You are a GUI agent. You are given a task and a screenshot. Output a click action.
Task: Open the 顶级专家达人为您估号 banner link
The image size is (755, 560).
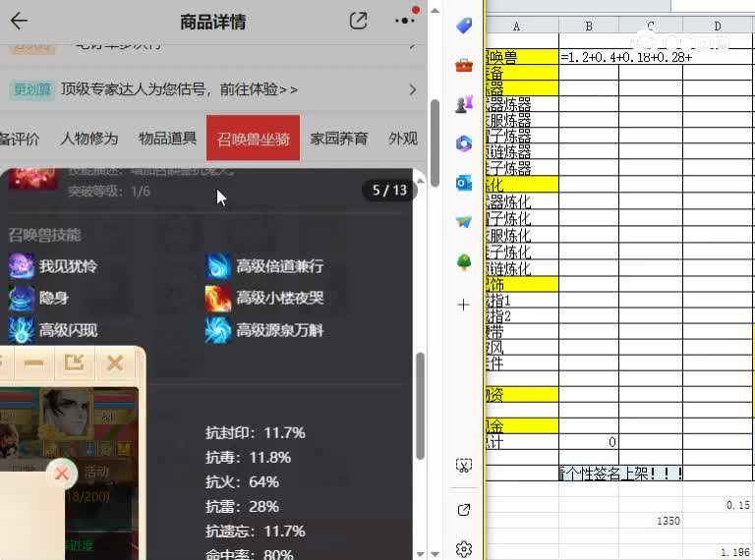pyautogui.click(x=179, y=89)
